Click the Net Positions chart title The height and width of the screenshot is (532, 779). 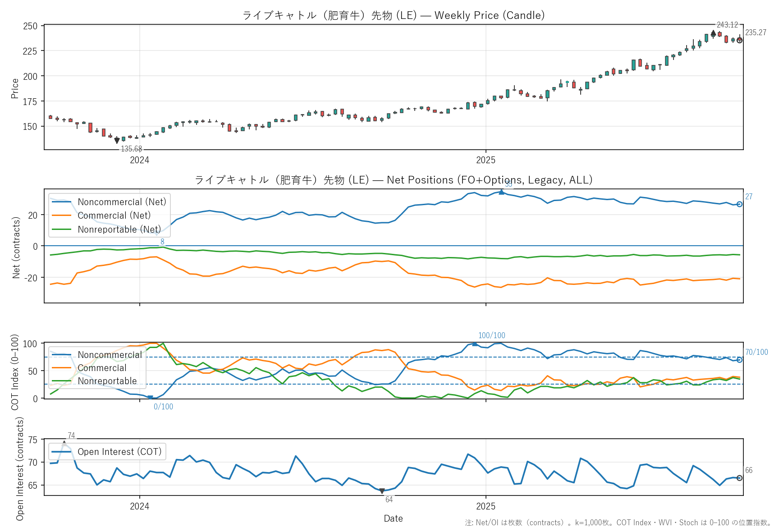[393, 180]
